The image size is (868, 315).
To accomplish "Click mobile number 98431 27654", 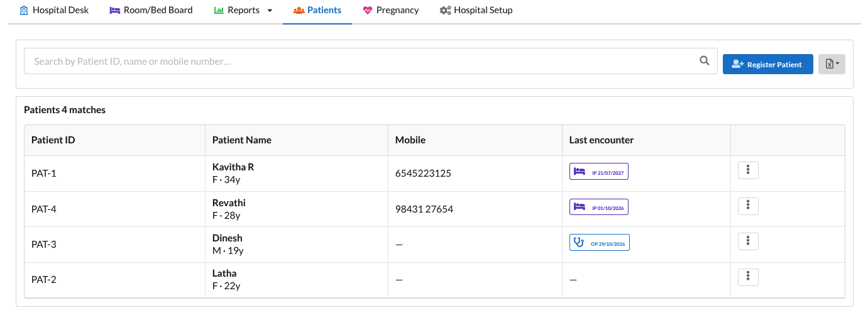I will (x=424, y=209).
